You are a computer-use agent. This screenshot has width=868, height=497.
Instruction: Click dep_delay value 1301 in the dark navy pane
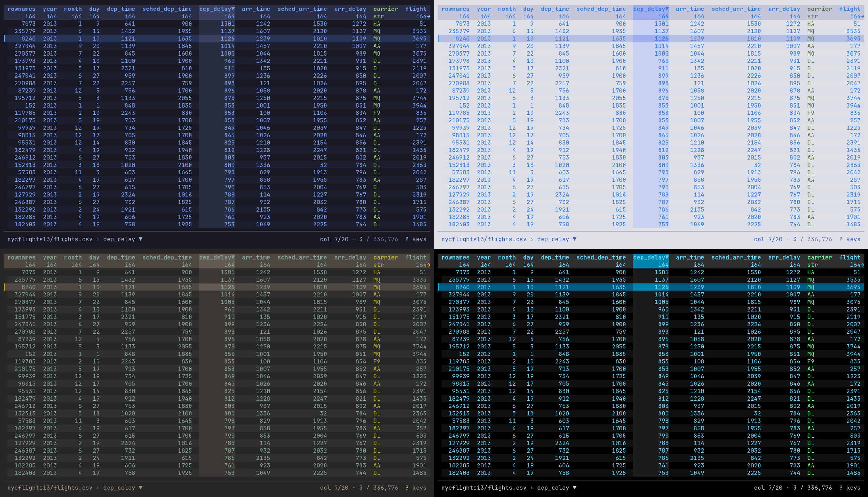pyautogui.click(x=227, y=24)
